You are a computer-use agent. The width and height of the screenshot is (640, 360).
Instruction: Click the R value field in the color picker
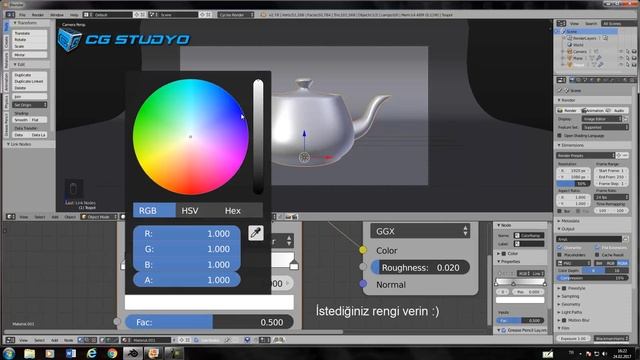(x=187, y=233)
